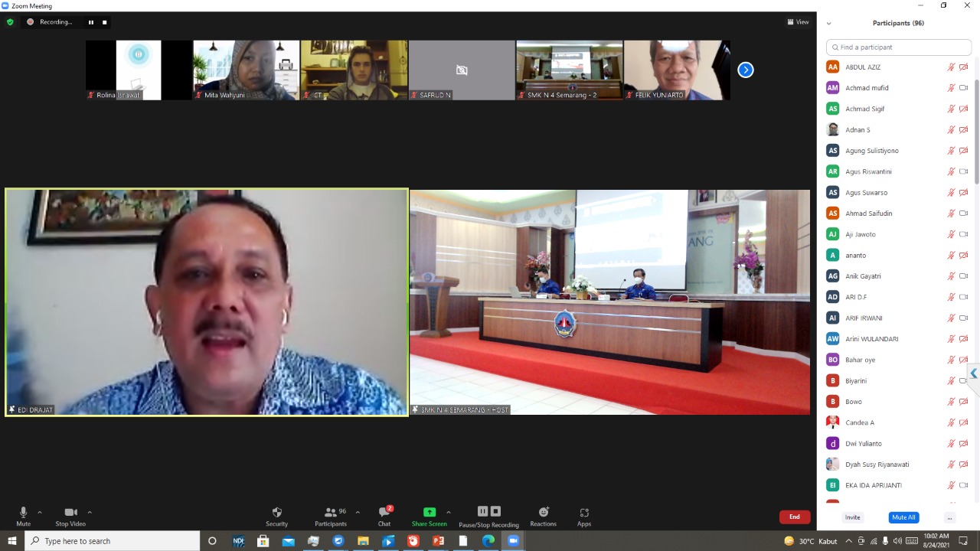Viewport: 980px width, 551px height.
Task: Show next video thumbnails with blue arrow
Action: tap(746, 70)
